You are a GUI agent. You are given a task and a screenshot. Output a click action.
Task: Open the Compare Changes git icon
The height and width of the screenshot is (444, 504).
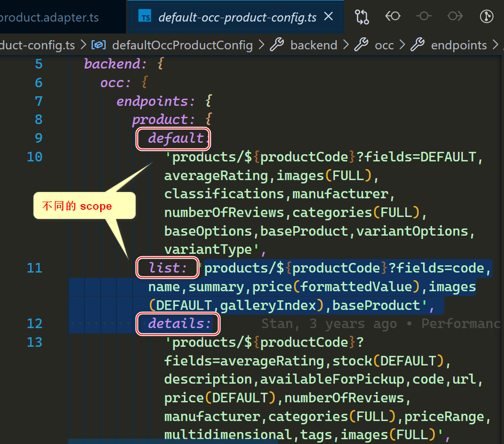[362, 17]
